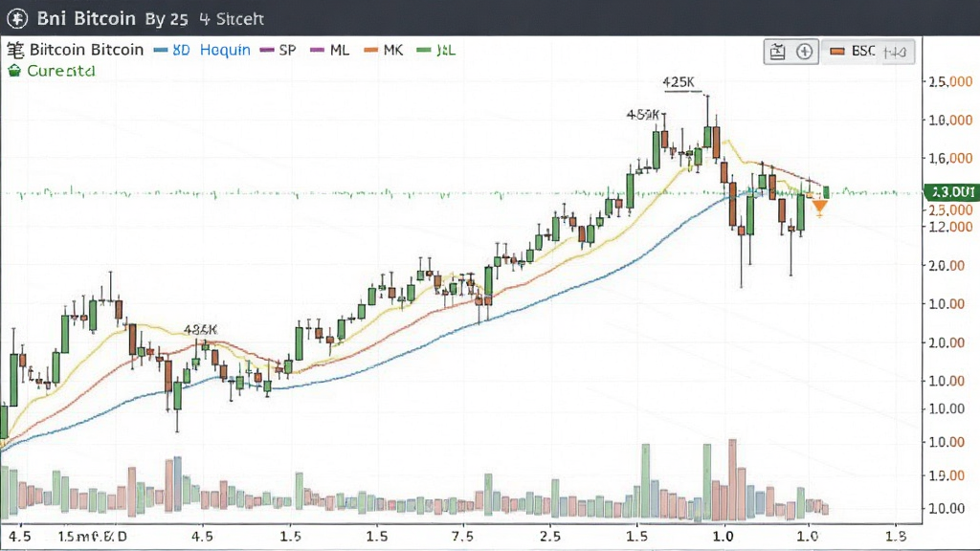Click the green J£L legend label
The height and width of the screenshot is (551, 980).
pyautogui.click(x=446, y=50)
